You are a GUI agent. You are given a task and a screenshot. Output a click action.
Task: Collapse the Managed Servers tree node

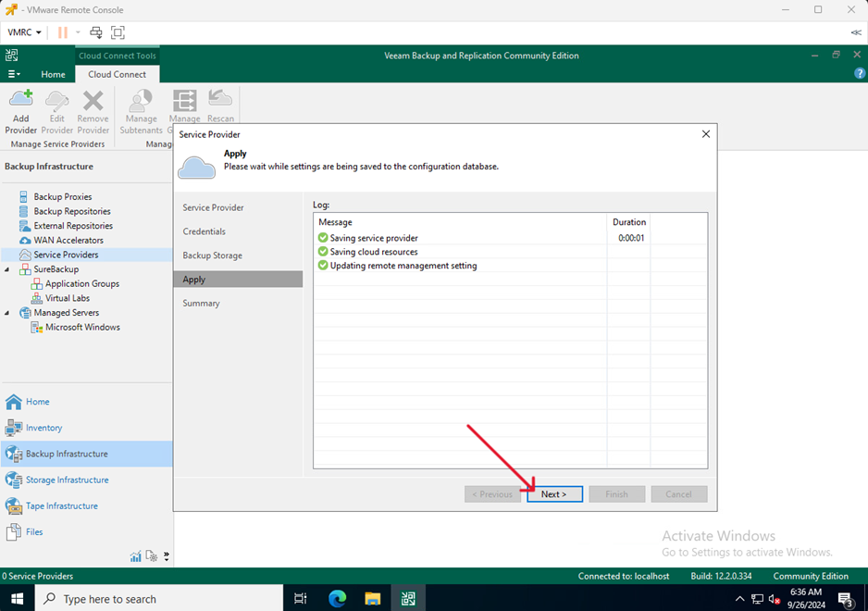coord(7,313)
